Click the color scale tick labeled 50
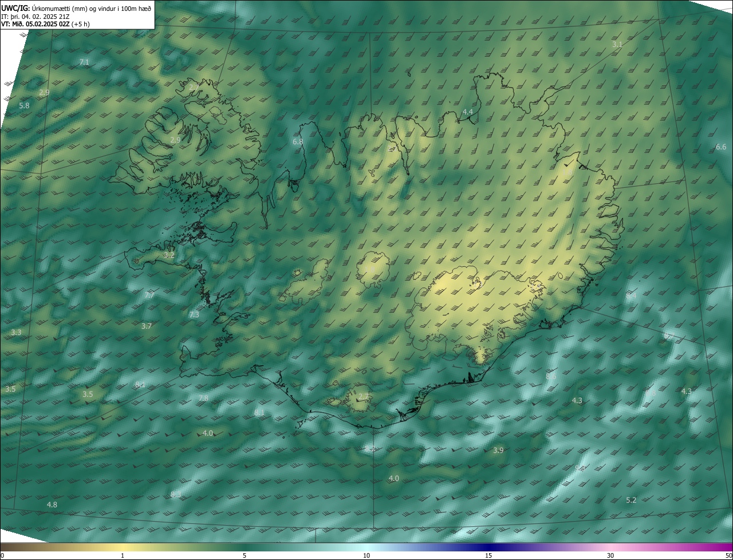 (728, 555)
